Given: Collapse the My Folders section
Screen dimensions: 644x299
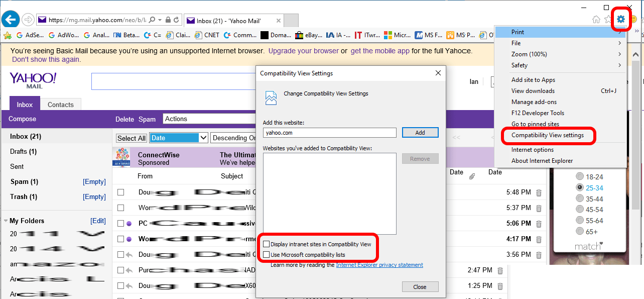Looking at the screenshot, I should (6, 221).
